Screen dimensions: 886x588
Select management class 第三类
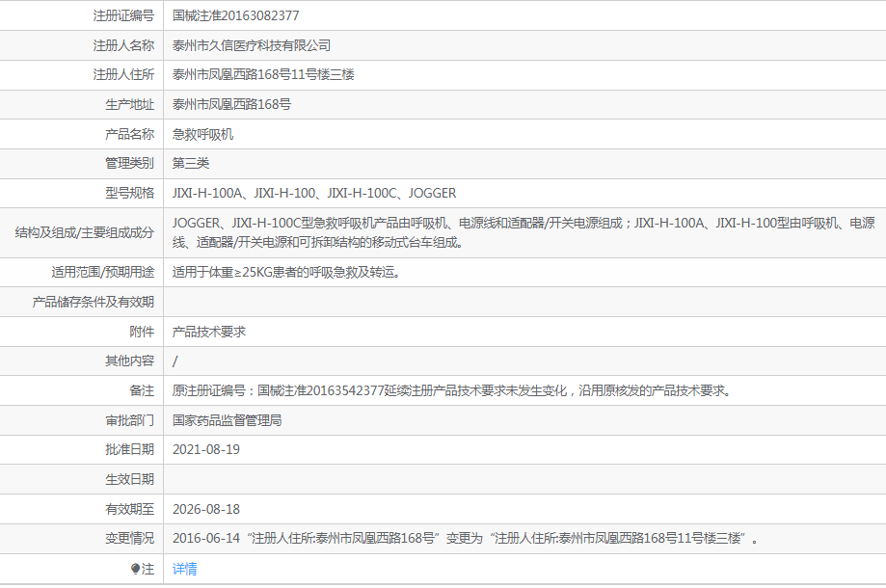[x=191, y=163]
